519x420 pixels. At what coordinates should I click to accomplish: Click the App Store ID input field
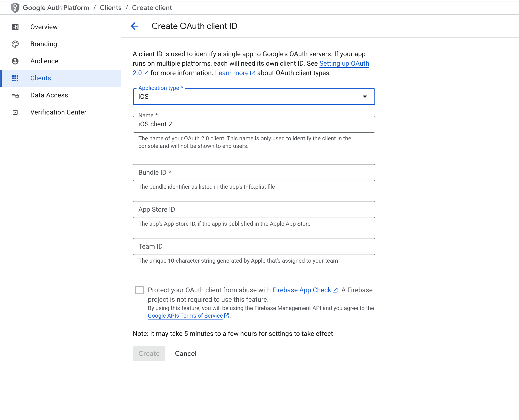[x=254, y=210]
